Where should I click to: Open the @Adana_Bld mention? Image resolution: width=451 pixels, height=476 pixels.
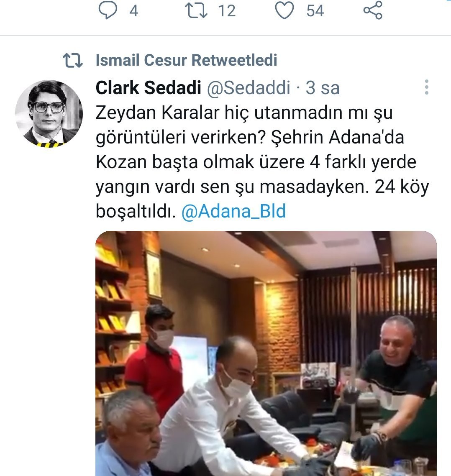pos(233,211)
